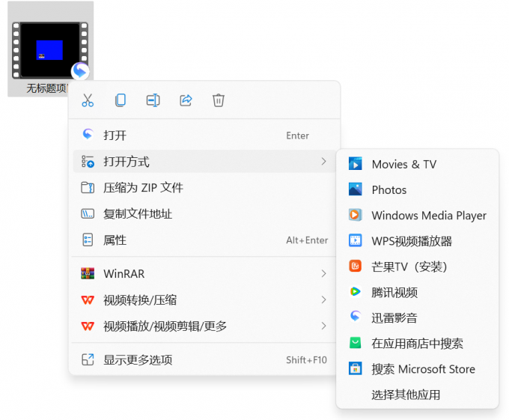The image size is (509, 420).
Task: Expand 视频播放/视频剪辑/更多 submenu
Action: (x=323, y=326)
